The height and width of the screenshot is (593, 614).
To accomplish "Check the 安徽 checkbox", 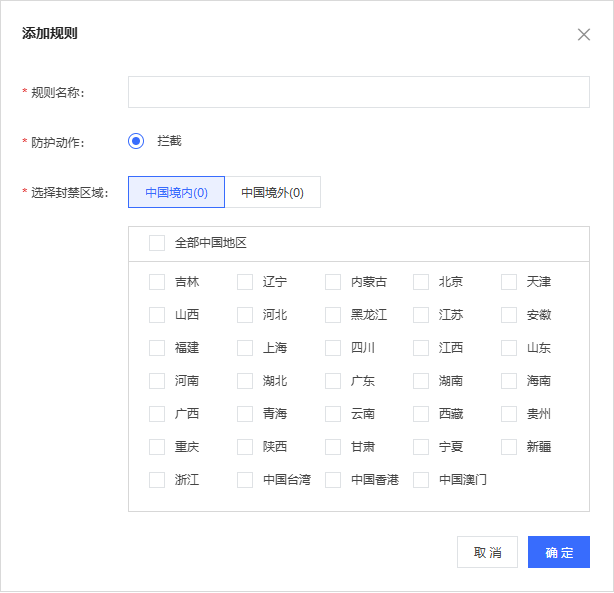I will (x=509, y=315).
